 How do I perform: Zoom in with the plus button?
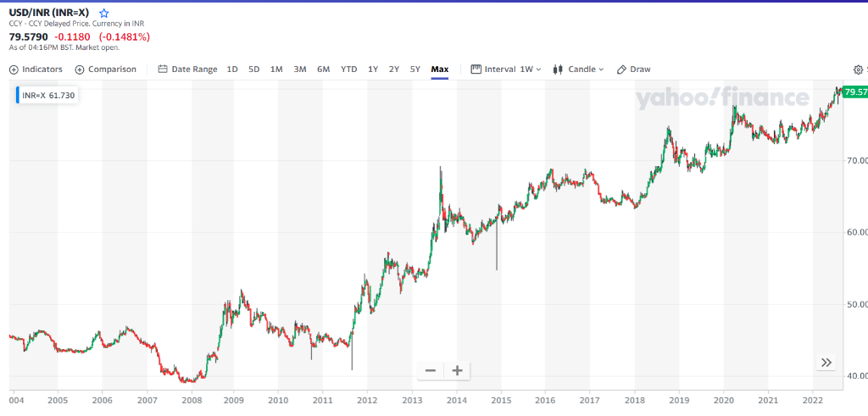click(x=457, y=370)
